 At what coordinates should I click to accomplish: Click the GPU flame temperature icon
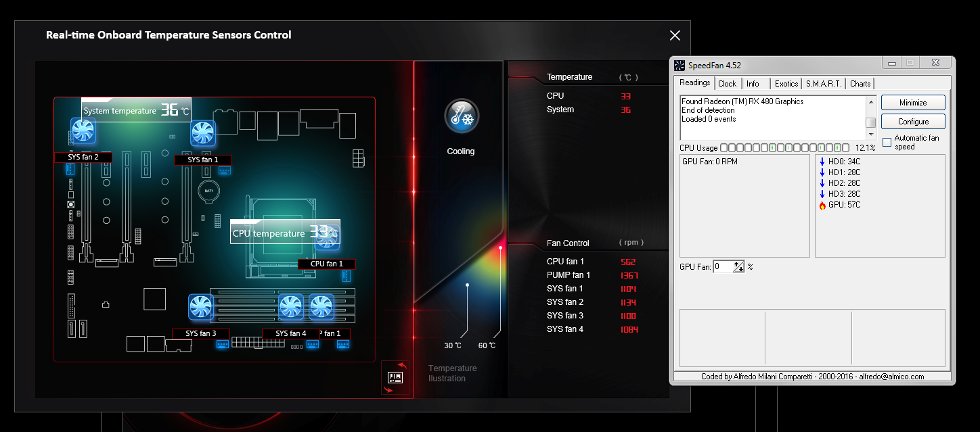822,205
